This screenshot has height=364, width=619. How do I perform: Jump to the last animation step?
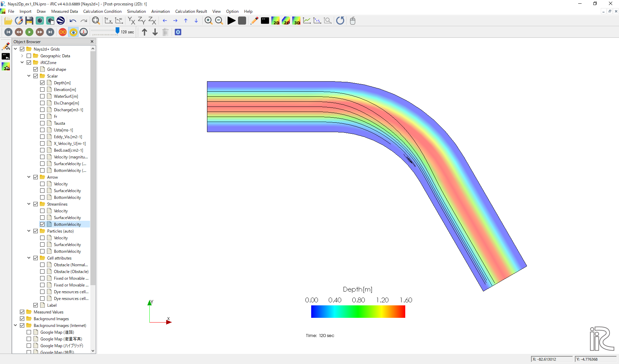pos(50,32)
